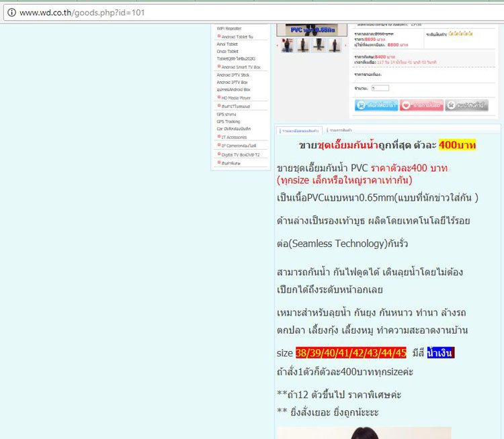Viewport: 504px width, 439px height.
Task: Select the second product thumbnail
Action: click(303, 46)
